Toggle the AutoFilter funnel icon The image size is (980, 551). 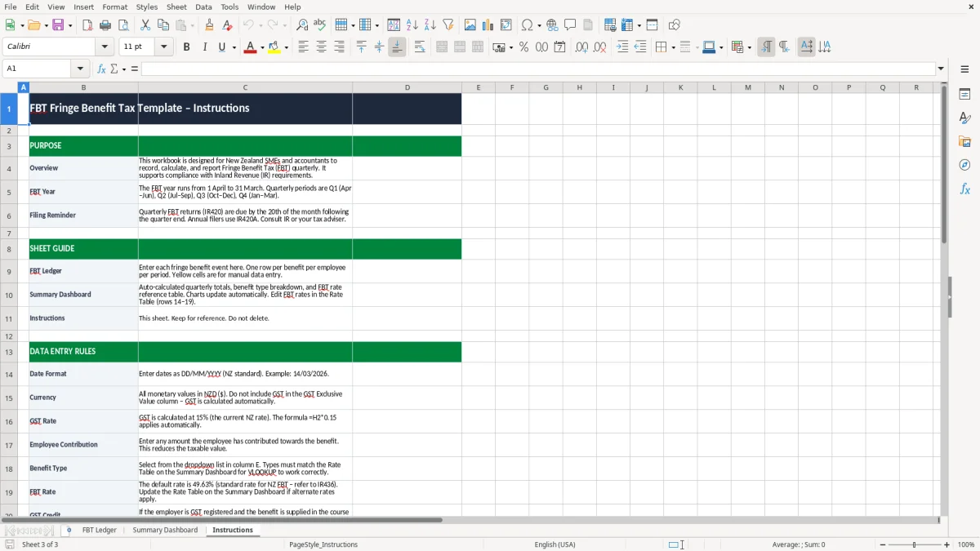tap(448, 25)
